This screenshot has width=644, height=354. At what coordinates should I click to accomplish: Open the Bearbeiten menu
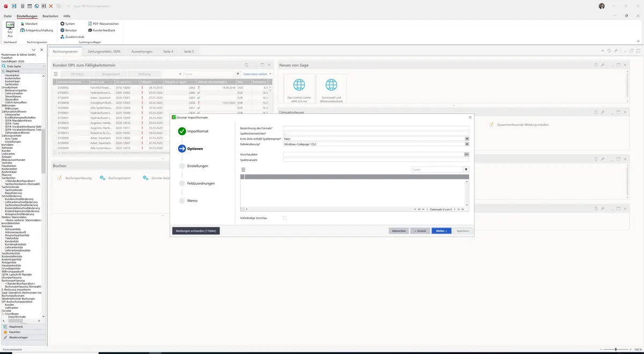[50, 16]
